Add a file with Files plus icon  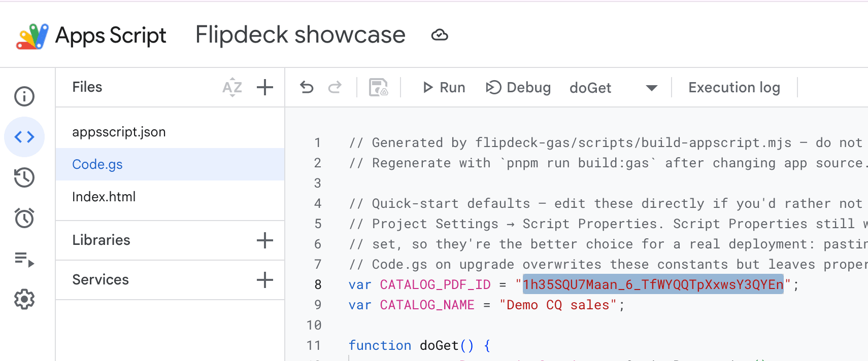point(265,87)
